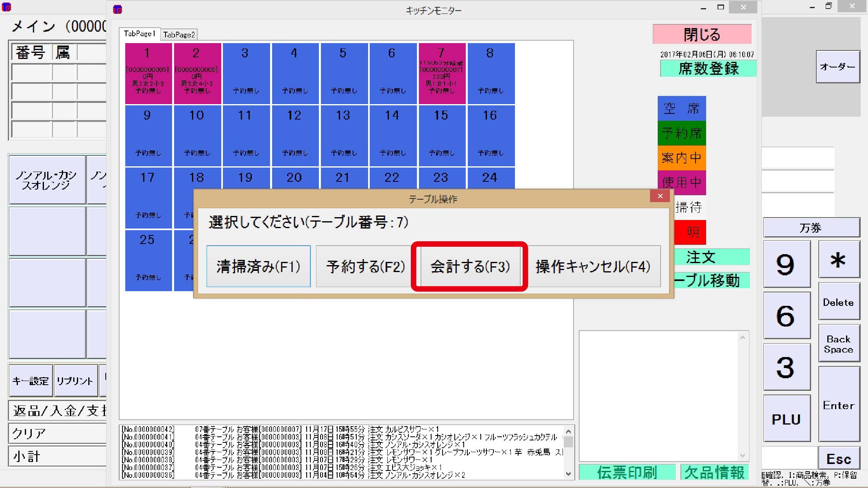Click リブリント to reprint
The image size is (868, 488).
[x=76, y=381]
